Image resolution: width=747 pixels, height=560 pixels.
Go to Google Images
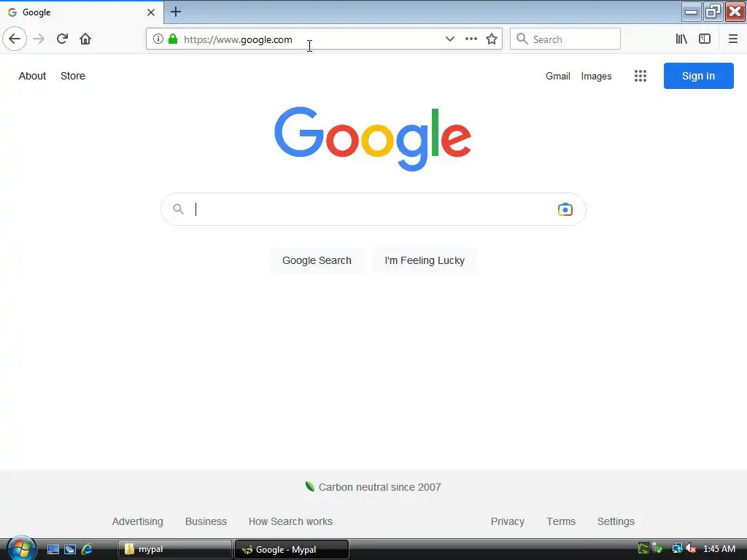point(596,76)
